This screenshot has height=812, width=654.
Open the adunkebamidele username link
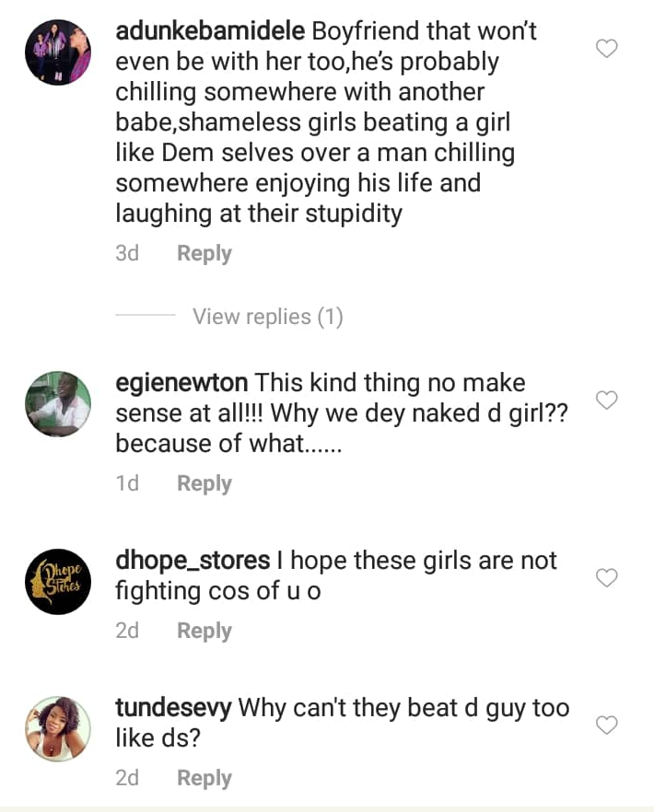click(x=211, y=30)
